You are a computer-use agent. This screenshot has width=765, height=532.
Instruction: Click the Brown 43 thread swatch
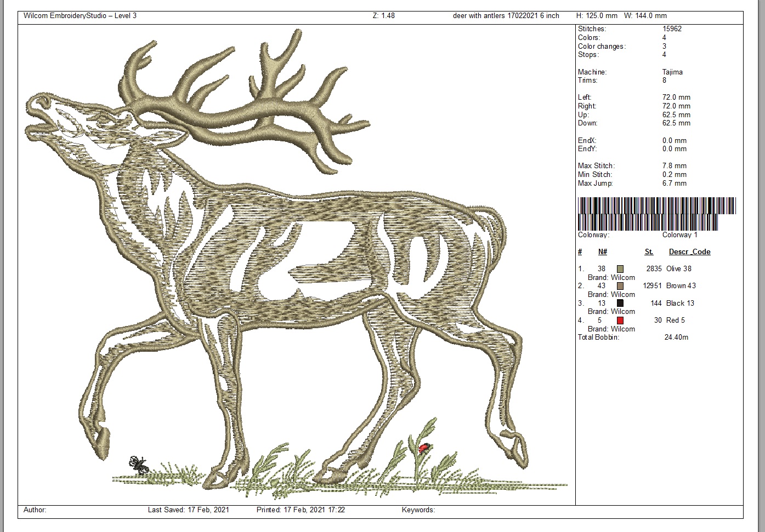click(620, 286)
